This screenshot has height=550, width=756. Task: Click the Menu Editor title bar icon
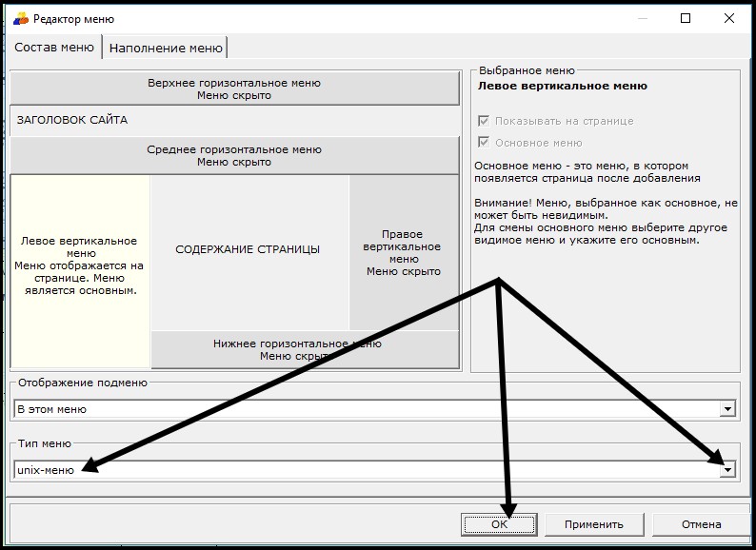pos(20,18)
